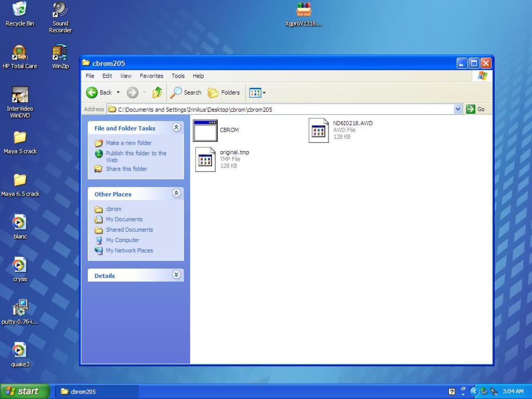Select the original.tmp file icon
This screenshot has width=532, height=399.
205,159
